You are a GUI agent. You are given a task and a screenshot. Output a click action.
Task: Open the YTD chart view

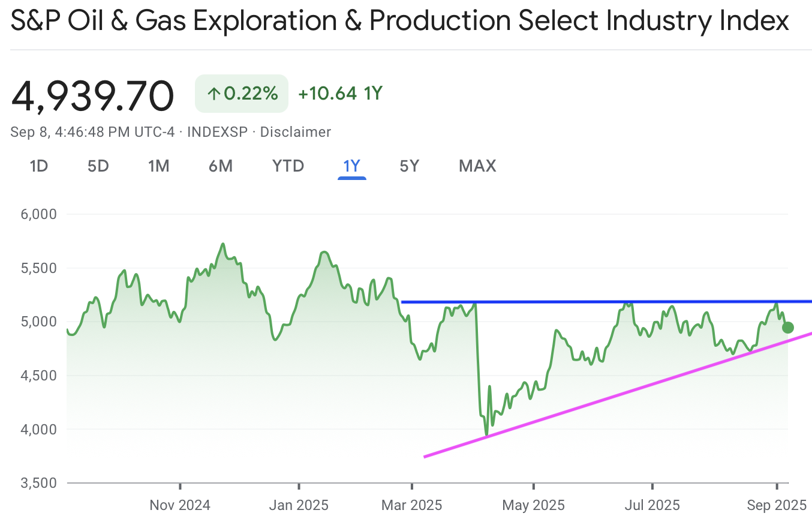[x=288, y=166]
